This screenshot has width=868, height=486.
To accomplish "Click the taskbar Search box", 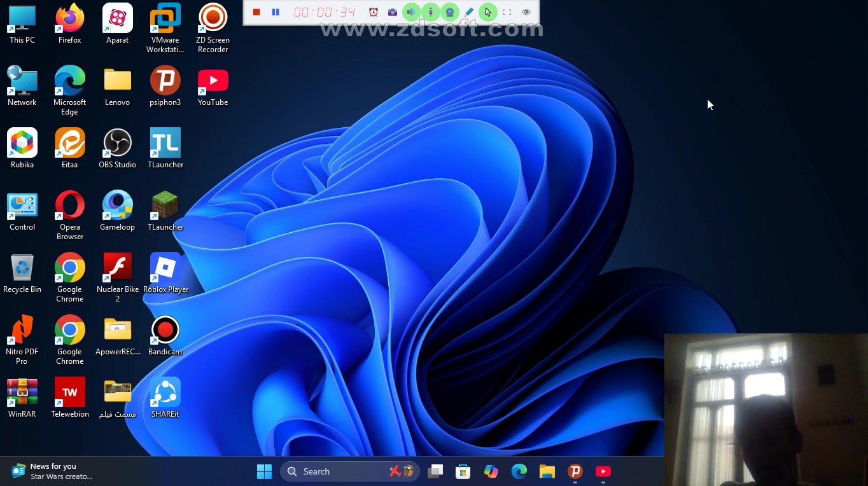I will pos(349,471).
